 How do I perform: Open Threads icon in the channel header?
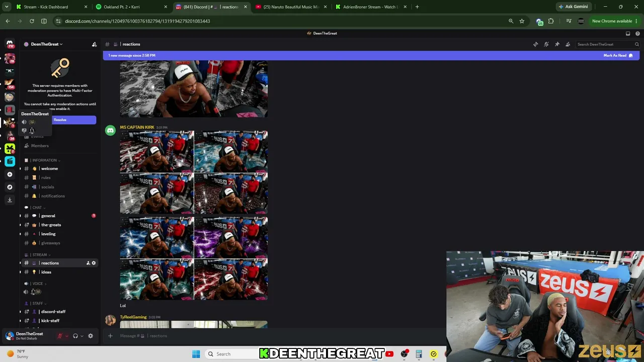coord(535,44)
